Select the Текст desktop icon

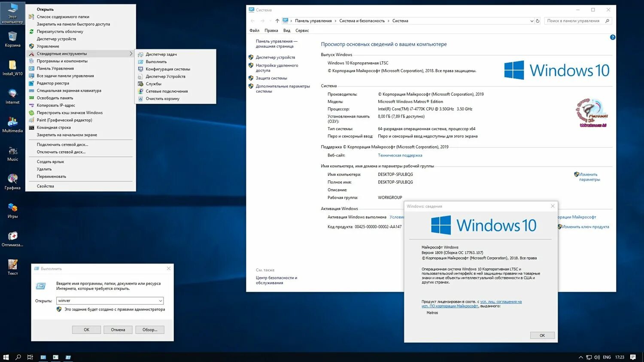(12, 268)
